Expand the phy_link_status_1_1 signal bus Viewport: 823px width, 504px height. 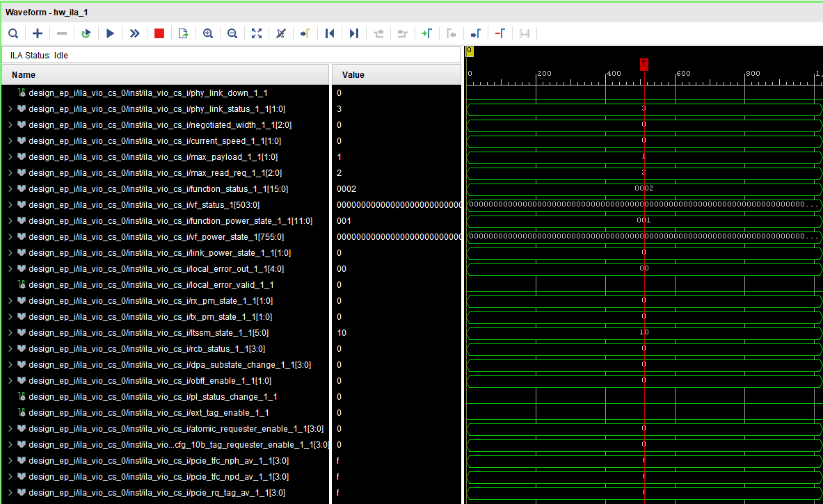click(10, 109)
